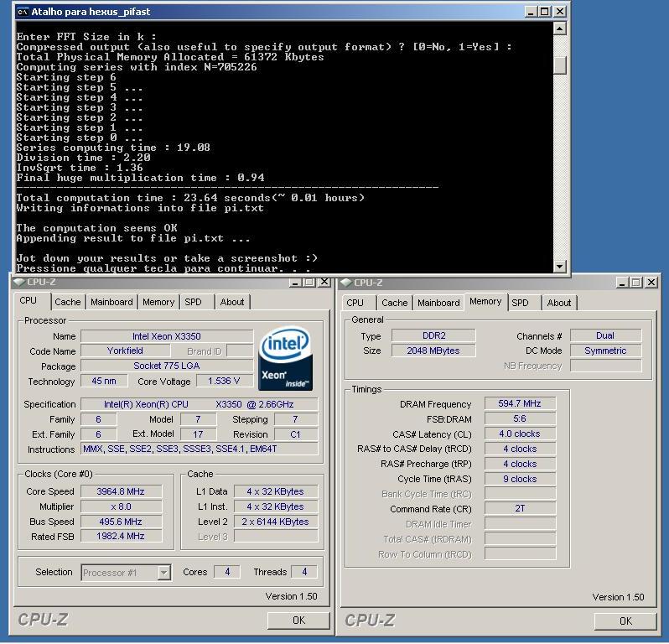Image resolution: width=669 pixels, height=644 pixels.
Task: Switch to the Mainboard tab in the left CPU-Z window
Action: click(111, 302)
